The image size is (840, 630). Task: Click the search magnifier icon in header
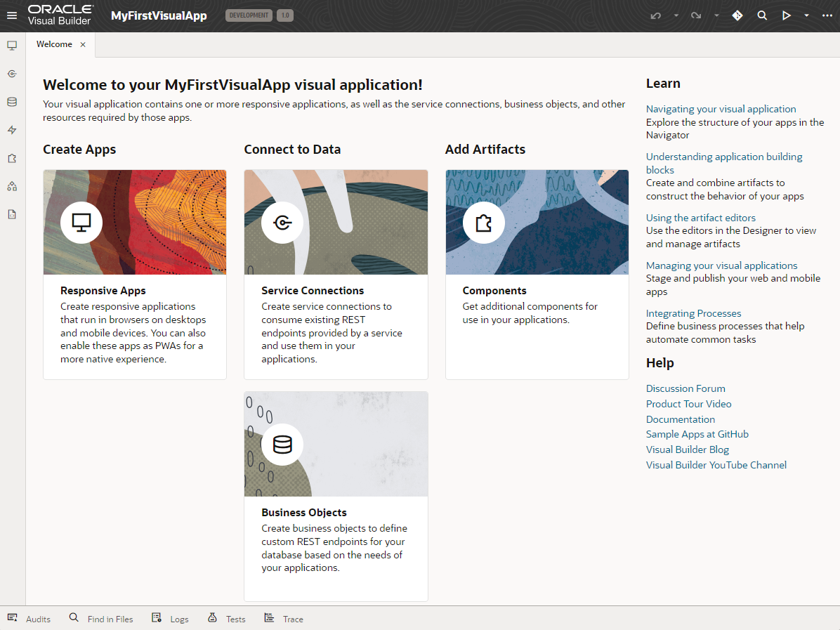pyautogui.click(x=762, y=15)
